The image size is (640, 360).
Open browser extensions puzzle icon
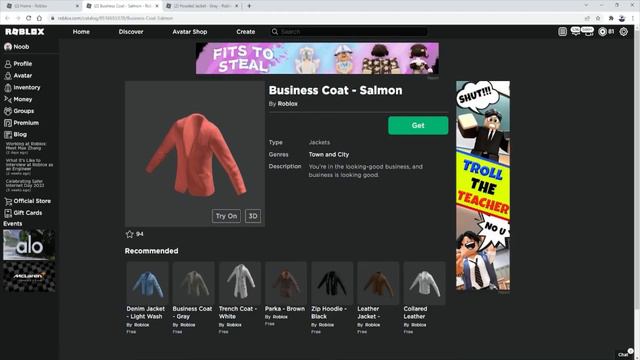(611, 18)
